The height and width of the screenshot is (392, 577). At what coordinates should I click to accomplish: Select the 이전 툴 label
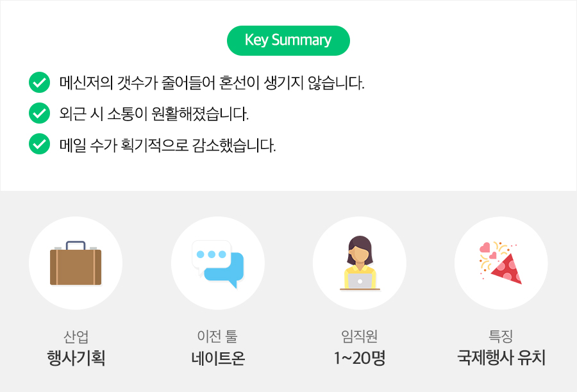(218, 336)
